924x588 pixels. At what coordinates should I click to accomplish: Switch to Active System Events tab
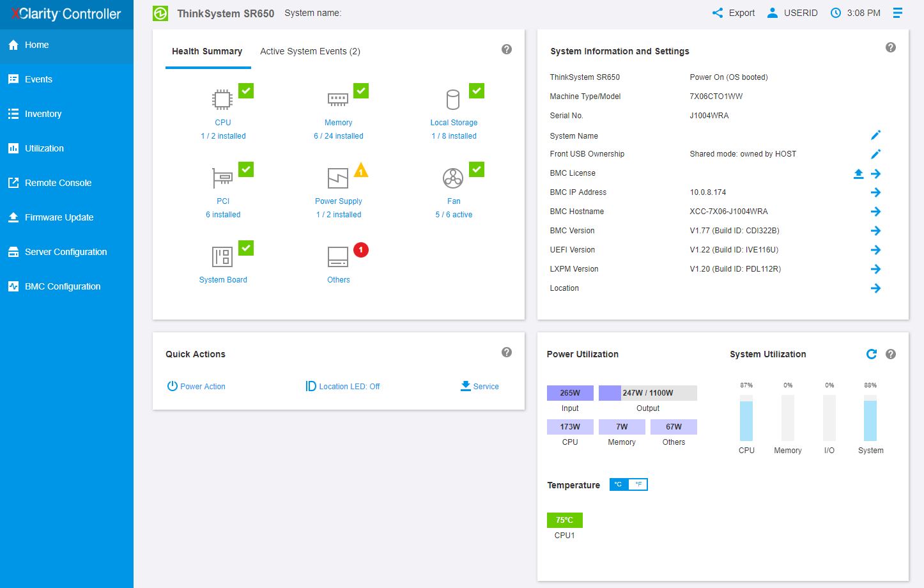(310, 51)
